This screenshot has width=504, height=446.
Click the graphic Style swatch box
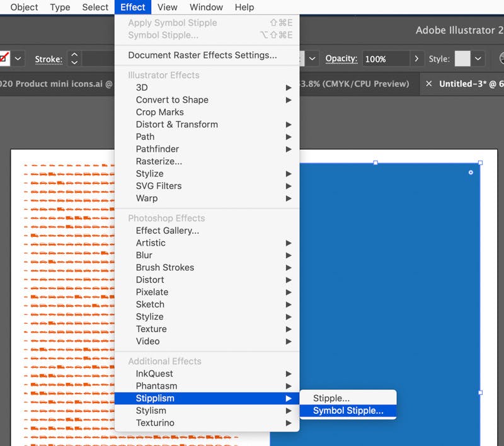coord(462,59)
